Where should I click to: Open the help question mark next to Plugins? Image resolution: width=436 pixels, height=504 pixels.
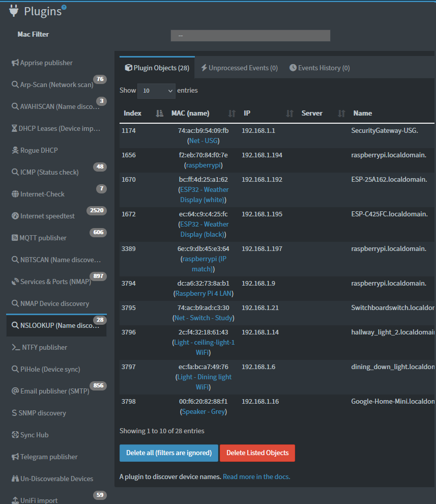pos(64,7)
